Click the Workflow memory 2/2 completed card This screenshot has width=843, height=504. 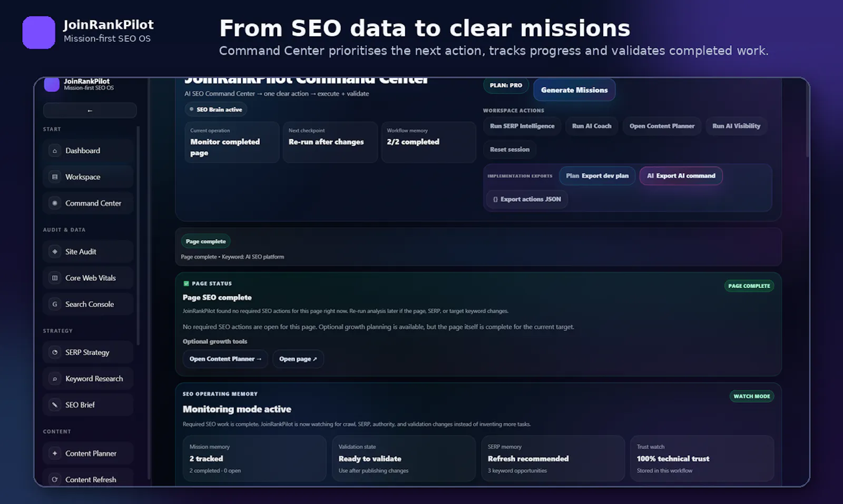pyautogui.click(x=428, y=142)
